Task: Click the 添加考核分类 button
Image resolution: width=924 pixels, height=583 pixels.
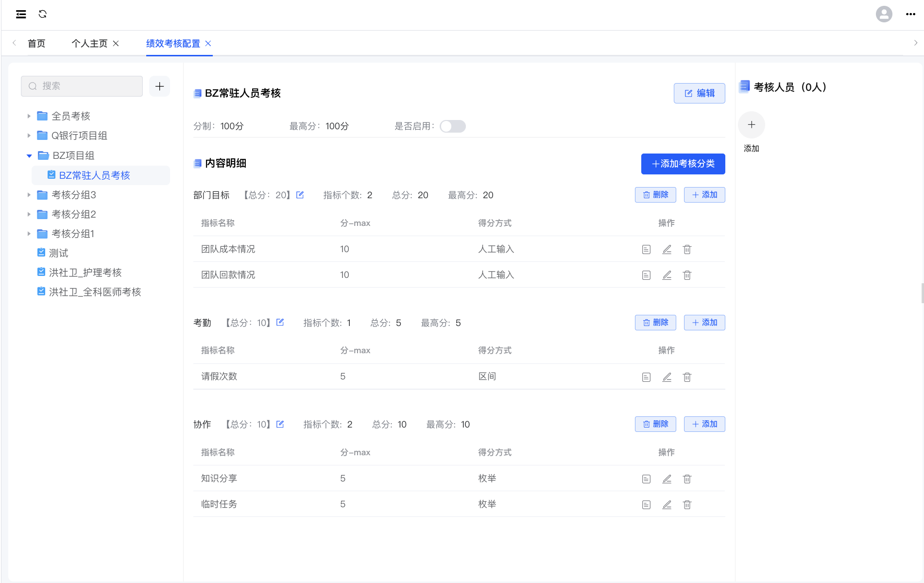Action: [683, 164]
